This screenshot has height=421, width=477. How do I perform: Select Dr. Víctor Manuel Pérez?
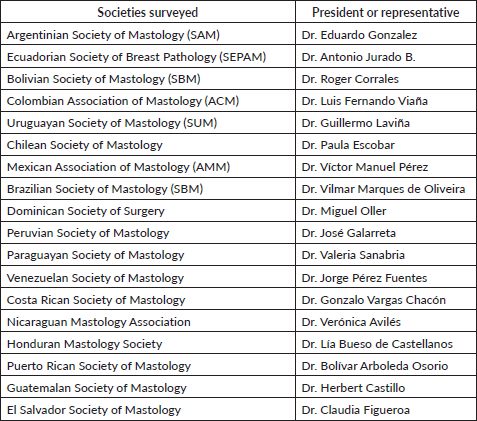(365, 167)
